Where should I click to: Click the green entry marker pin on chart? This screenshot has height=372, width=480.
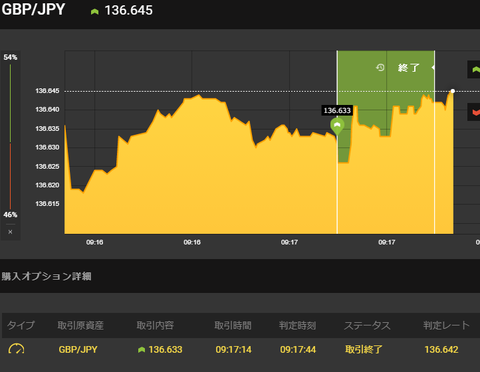pyautogui.click(x=337, y=127)
